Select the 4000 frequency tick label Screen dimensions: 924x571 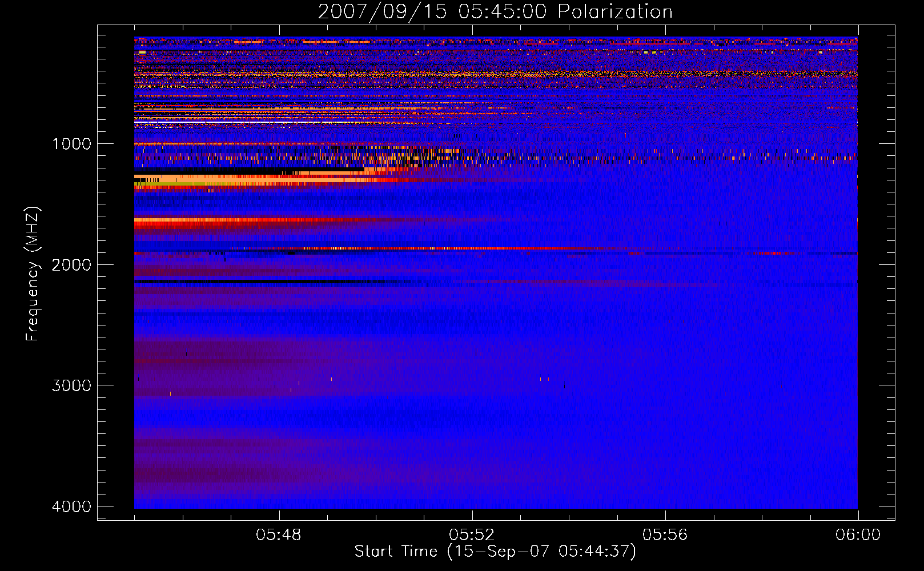click(x=71, y=506)
